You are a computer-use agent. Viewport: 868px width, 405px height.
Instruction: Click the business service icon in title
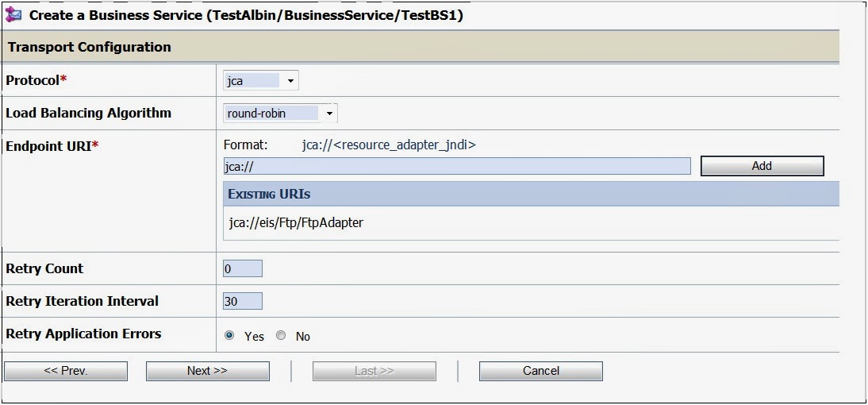tap(13, 15)
